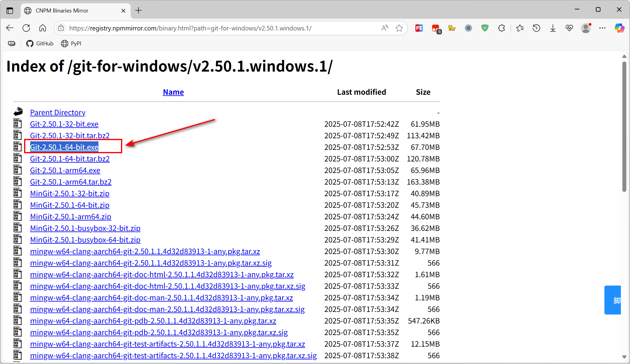Click the browser Back arrow
This screenshot has height=364, width=630.
[10, 28]
